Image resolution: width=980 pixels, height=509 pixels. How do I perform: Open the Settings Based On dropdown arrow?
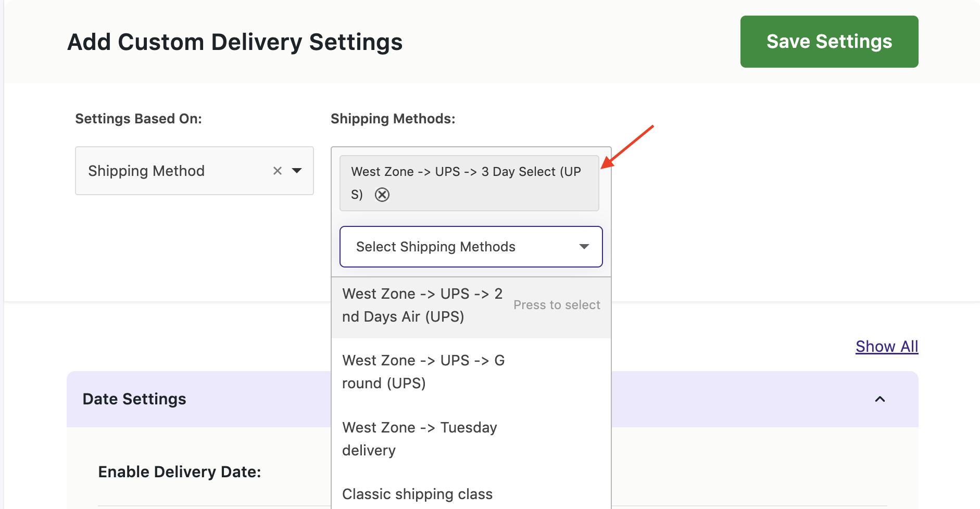pyautogui.click(x=297, y=171)
